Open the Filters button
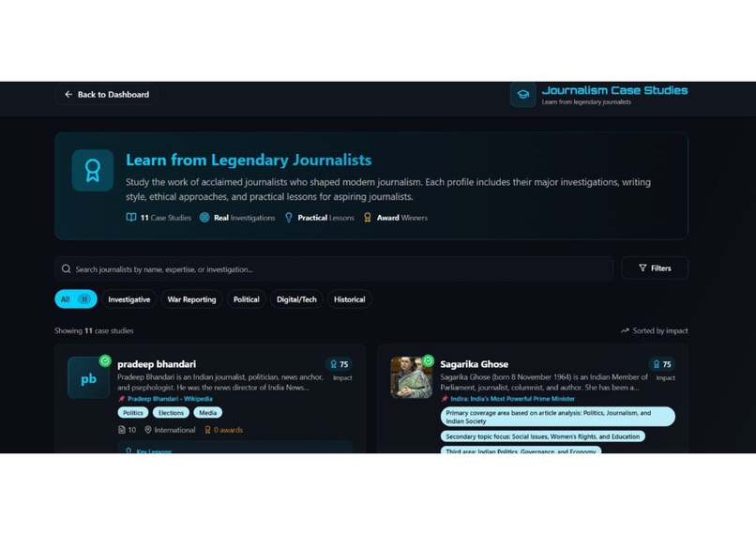The height and width of the screenshot is (535, 756). (x=655, y=267)
